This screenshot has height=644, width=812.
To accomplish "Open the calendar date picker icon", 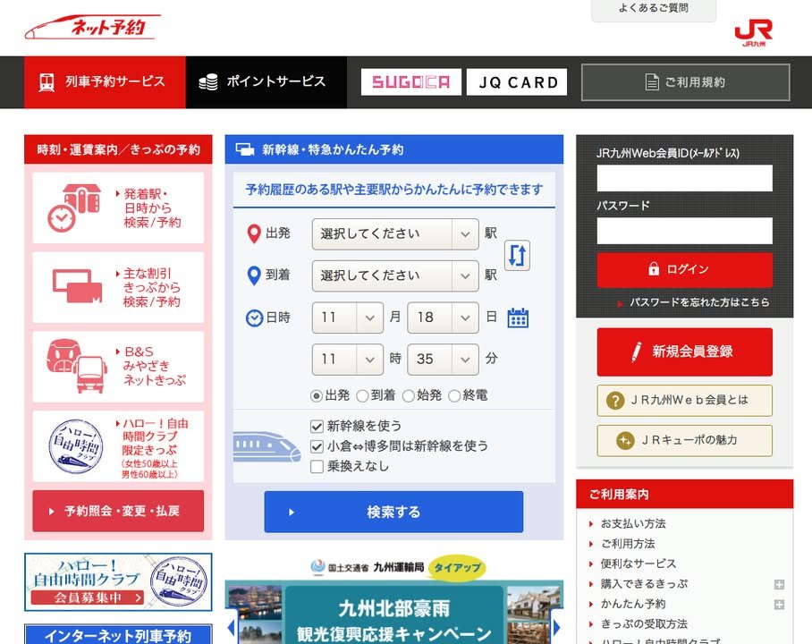I will click(518, 318).
